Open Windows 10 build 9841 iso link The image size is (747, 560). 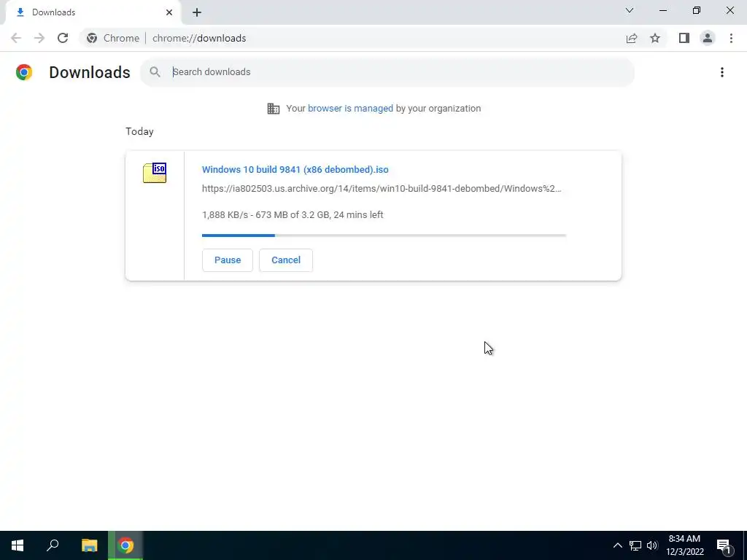[295, 169]
